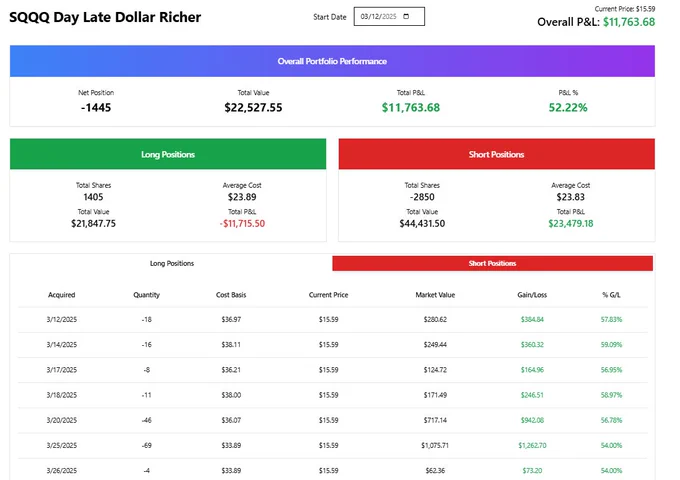The image size is (680, 480).
Task: Click the 57.83% gain percentage cell
Action: 611,320
